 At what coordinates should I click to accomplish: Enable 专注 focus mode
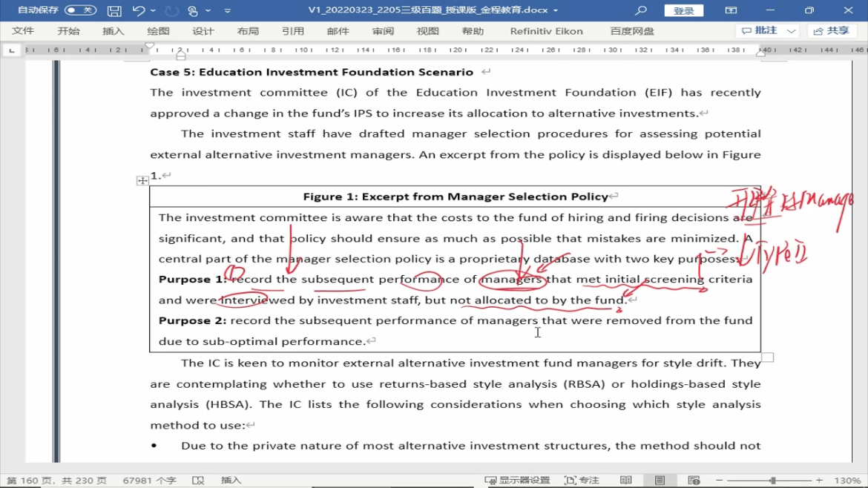coord(582,481)
